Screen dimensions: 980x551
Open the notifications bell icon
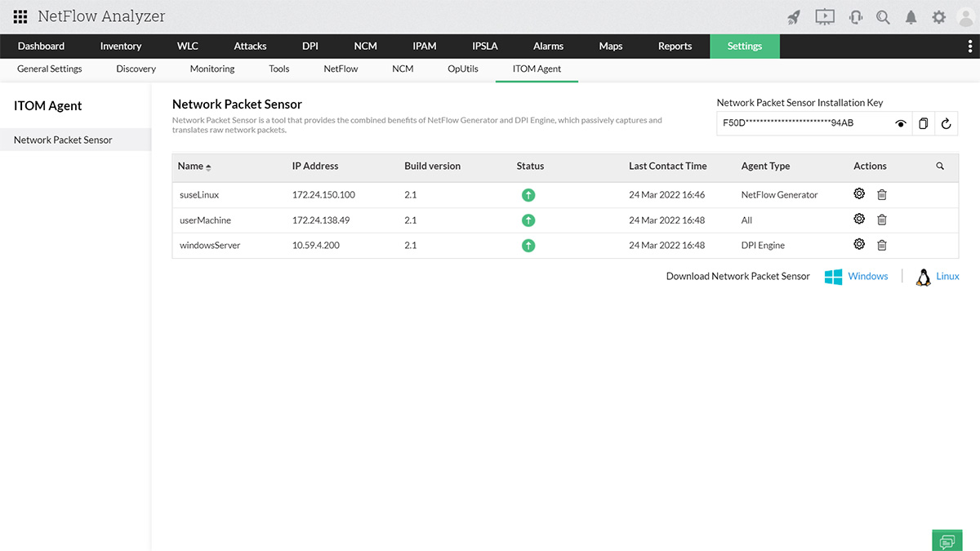point(911,17)
